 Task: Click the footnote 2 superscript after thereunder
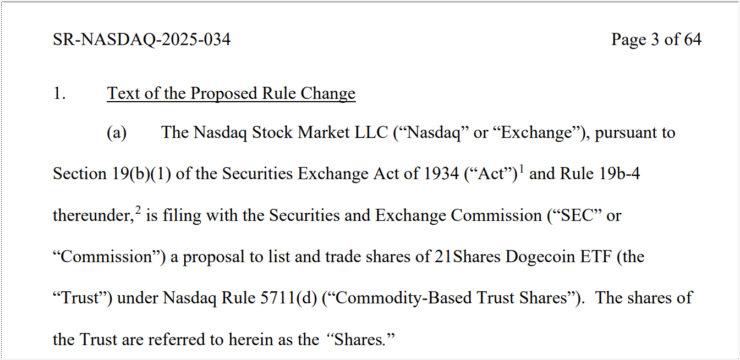click(x=138, y=211)
